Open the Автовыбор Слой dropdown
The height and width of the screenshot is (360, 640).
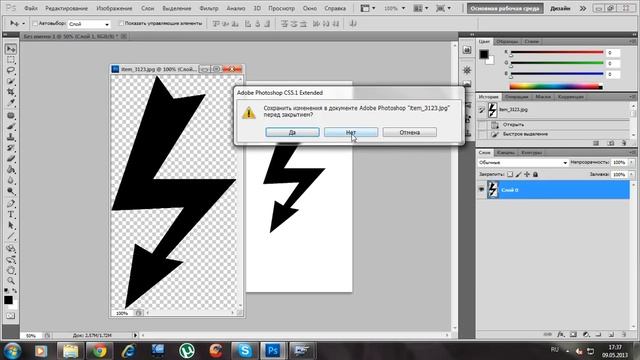click(x=89, y=24)
